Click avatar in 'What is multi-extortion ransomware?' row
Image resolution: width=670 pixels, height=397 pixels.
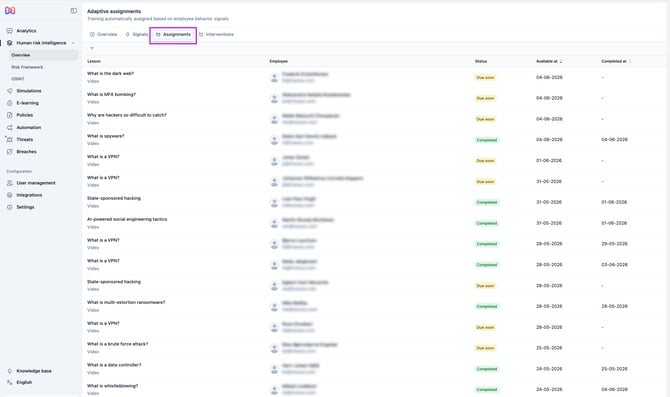pyautogui.click(x=274, y=307)
